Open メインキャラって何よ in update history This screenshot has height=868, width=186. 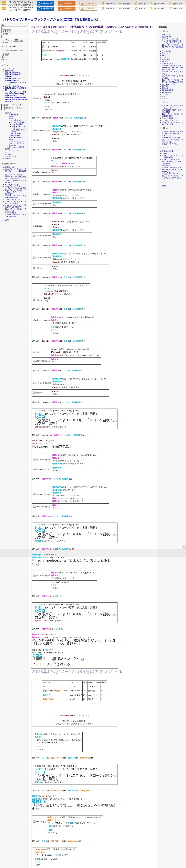point(170,39)
